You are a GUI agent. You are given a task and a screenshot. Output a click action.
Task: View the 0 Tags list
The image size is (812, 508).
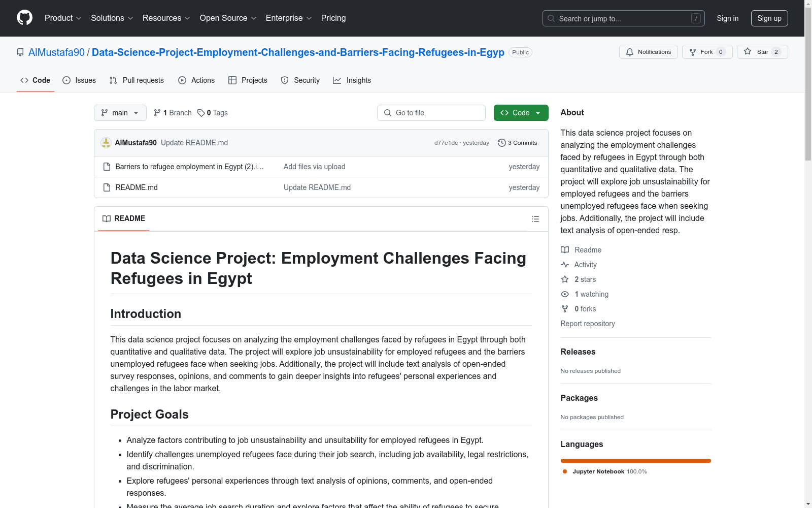click(213, 113)
